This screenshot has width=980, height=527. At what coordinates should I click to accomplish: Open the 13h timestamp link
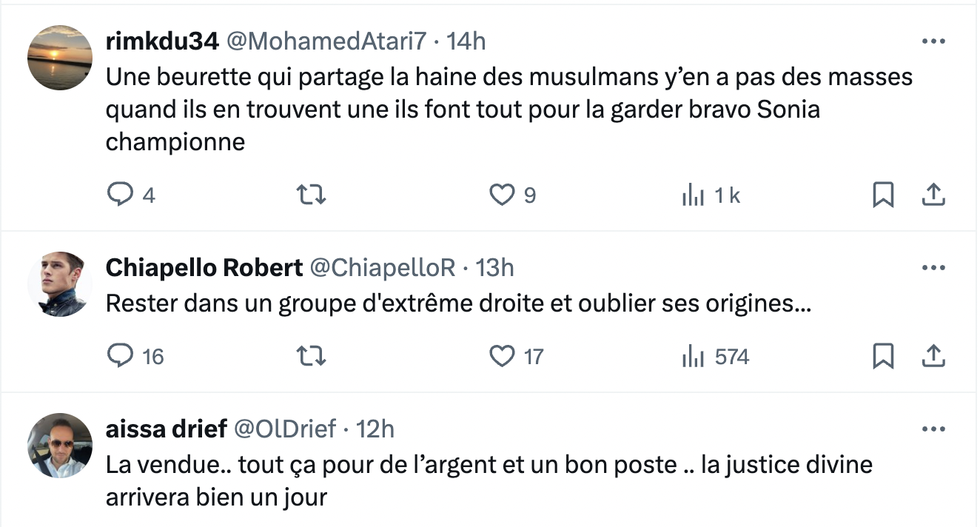click(x=494, y=267)
